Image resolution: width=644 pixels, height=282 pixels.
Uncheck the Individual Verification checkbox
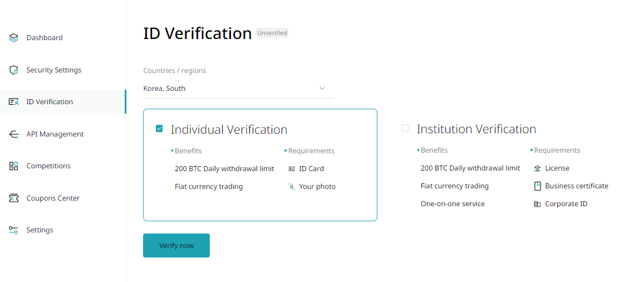point(159,129)
